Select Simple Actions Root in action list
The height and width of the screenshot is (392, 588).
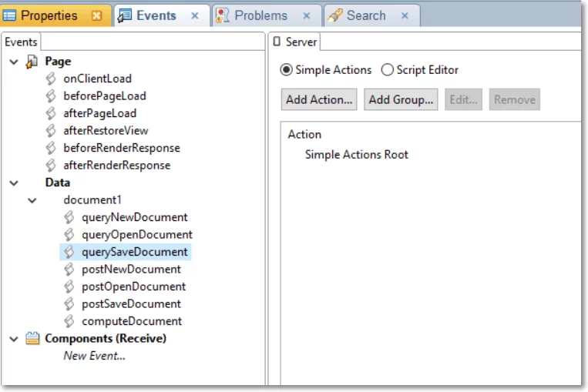(356, 155)
